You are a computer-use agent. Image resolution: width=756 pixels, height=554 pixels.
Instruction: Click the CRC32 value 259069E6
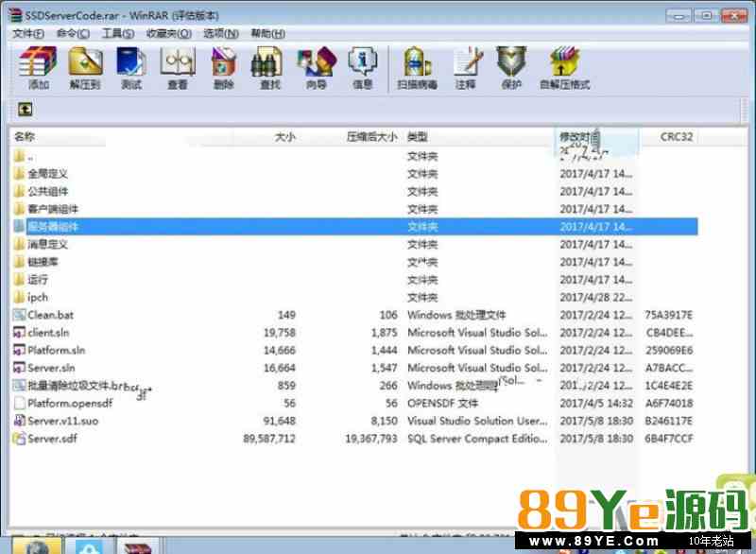(669, 351)
